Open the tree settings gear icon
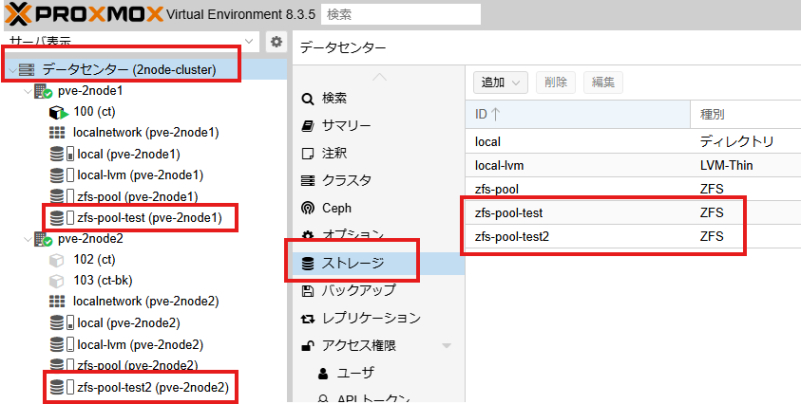Viewport: 801px width, 404px height. point(276,42)
